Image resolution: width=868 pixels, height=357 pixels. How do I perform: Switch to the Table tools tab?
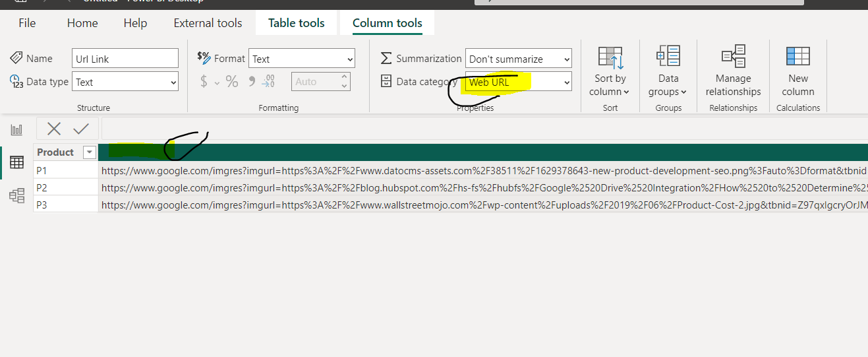point(297,23)
